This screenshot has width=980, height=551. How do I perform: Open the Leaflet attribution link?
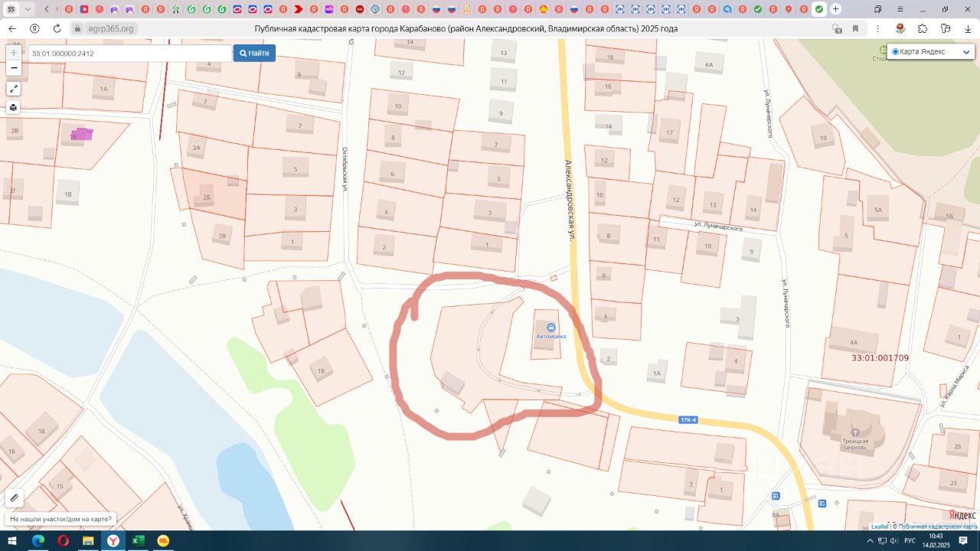(880, 527)
